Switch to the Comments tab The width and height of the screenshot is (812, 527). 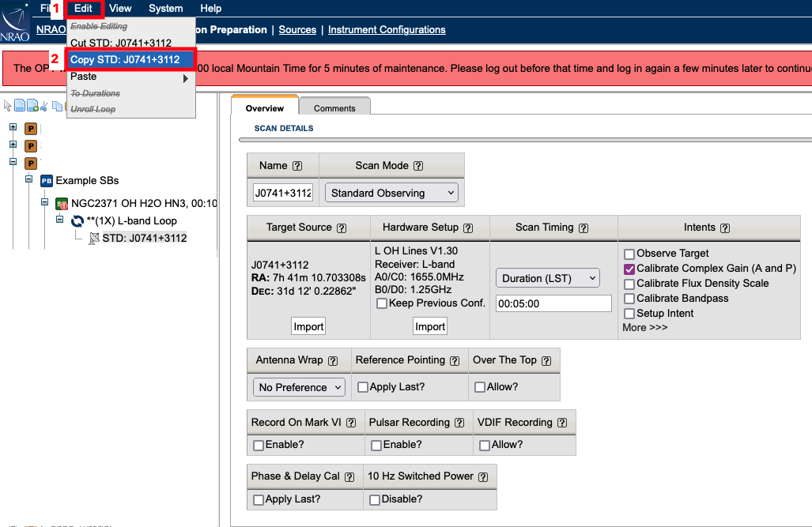pos(334,108)
